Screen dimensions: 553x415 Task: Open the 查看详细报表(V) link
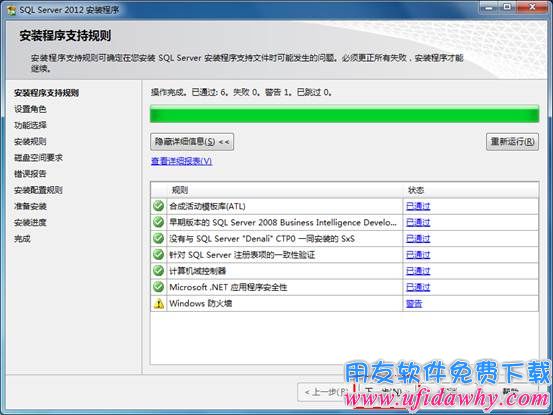coord(182,161)
